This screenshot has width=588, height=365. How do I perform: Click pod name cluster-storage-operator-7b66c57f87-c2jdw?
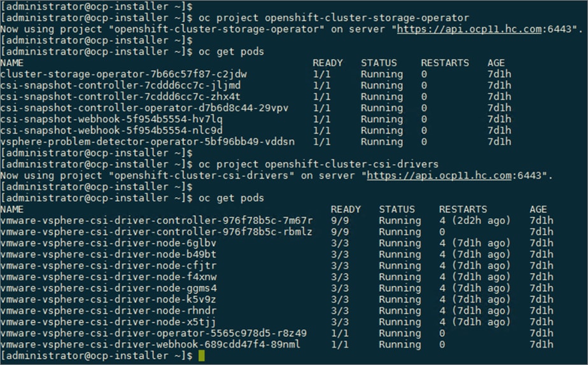[123, 74]
